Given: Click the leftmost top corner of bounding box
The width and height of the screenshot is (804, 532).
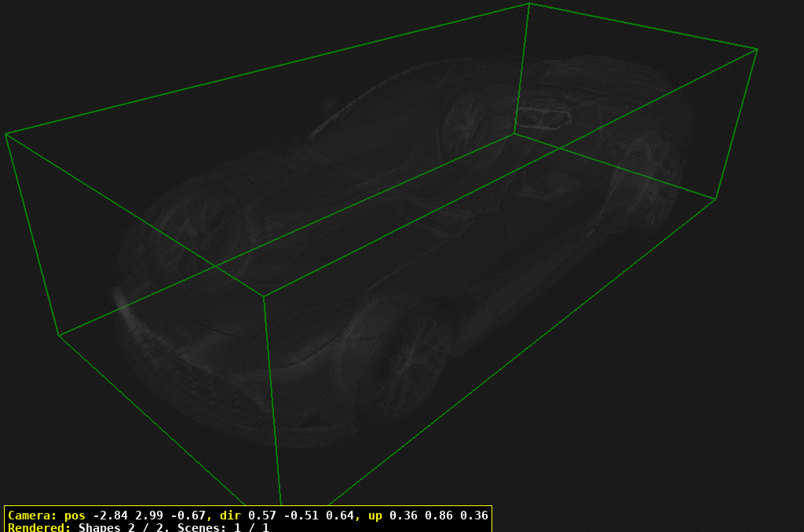Looking at the screenshot, I should click(x=6, y=134).
